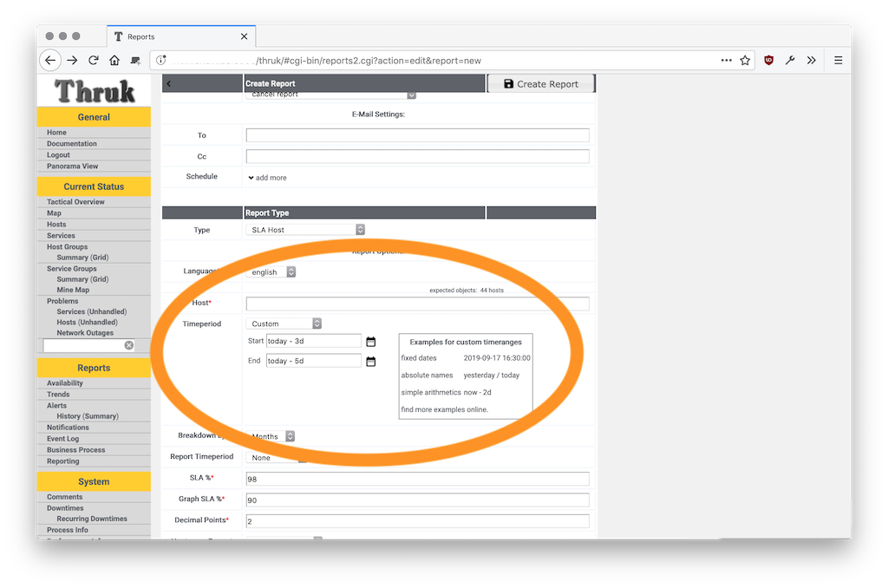Click the Decimal Points input field

418,521
